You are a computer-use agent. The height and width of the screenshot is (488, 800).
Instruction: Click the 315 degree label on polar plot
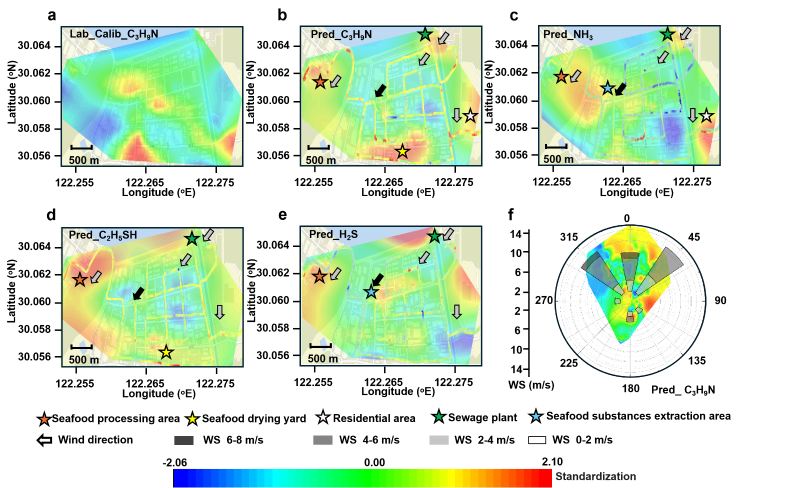pos(569,237)
